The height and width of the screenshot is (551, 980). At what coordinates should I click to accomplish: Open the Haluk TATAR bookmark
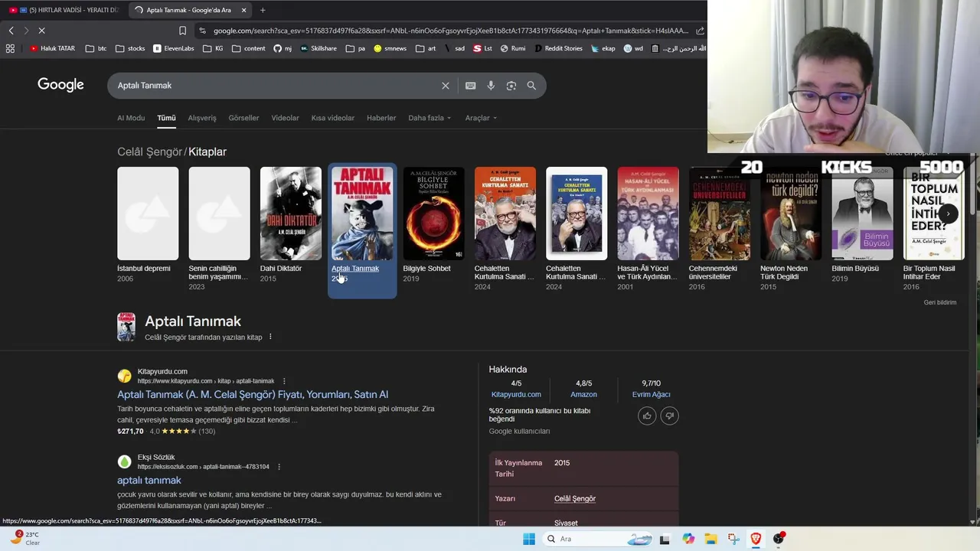(52, 48)
